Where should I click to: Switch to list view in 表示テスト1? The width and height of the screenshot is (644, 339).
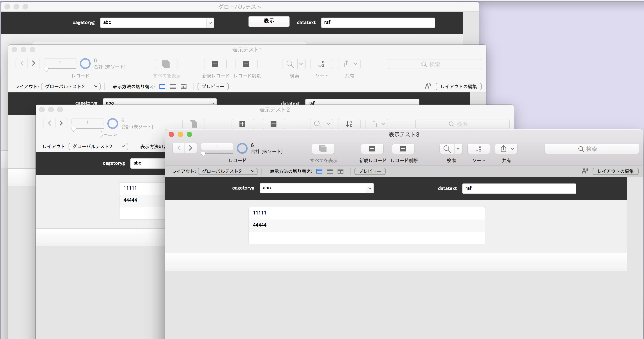pos(173,86)
